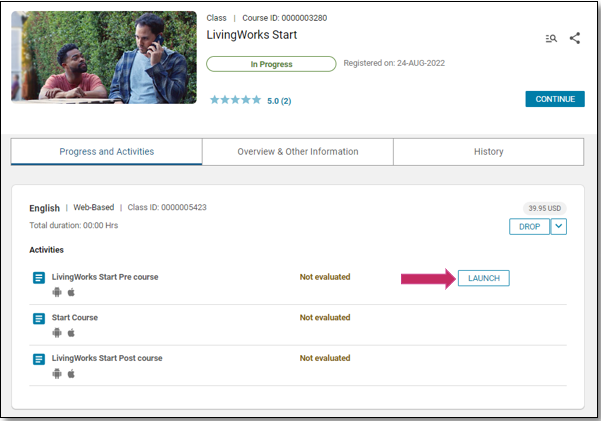Click the share icon
Image resolution: width=601 pixels, height=421 pixels.
575,38
